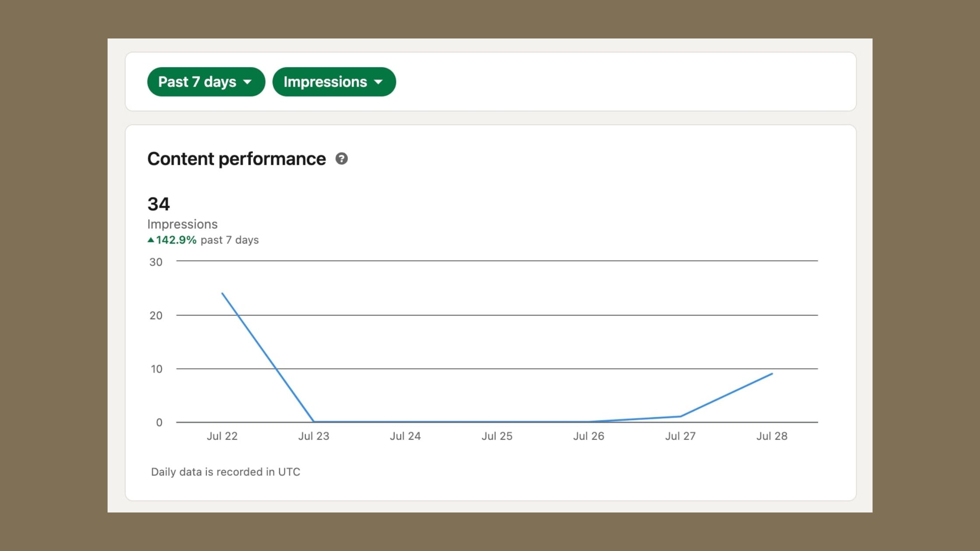The height and width of the screenshot is (551, 980).
Task: Click the total impressions value 34
Action: pyautogui.click(x=159, y=203)
